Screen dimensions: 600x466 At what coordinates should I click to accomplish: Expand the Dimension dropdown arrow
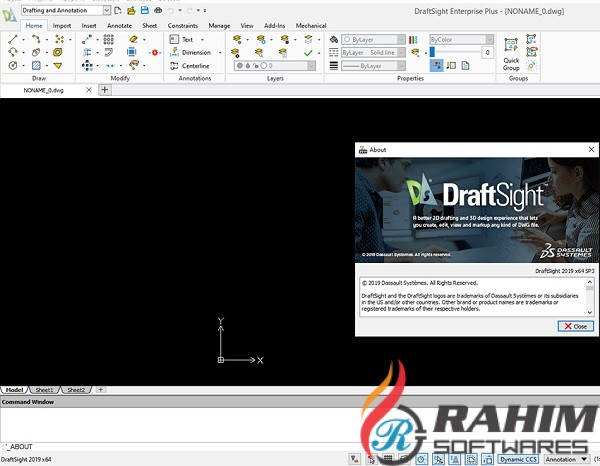pos(220,52)
